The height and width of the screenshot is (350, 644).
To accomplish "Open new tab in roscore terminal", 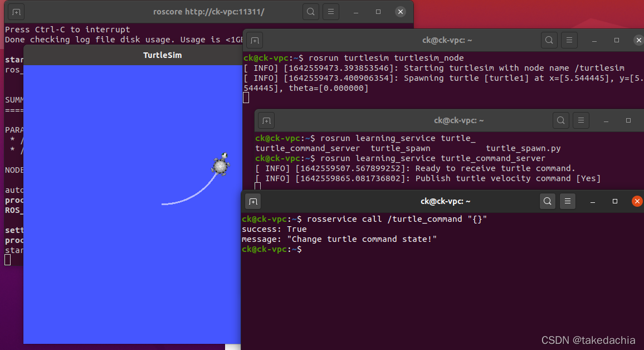I will [x=16, y=12].
